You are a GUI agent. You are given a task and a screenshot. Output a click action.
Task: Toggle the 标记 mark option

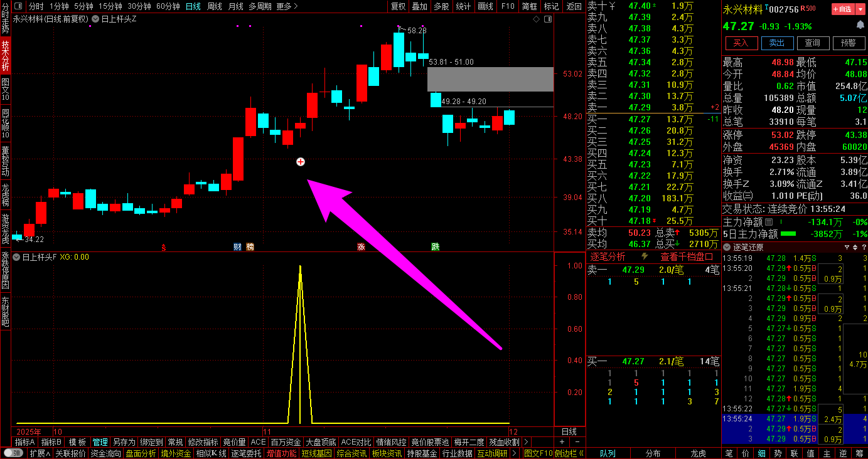(x=551, y=6)
